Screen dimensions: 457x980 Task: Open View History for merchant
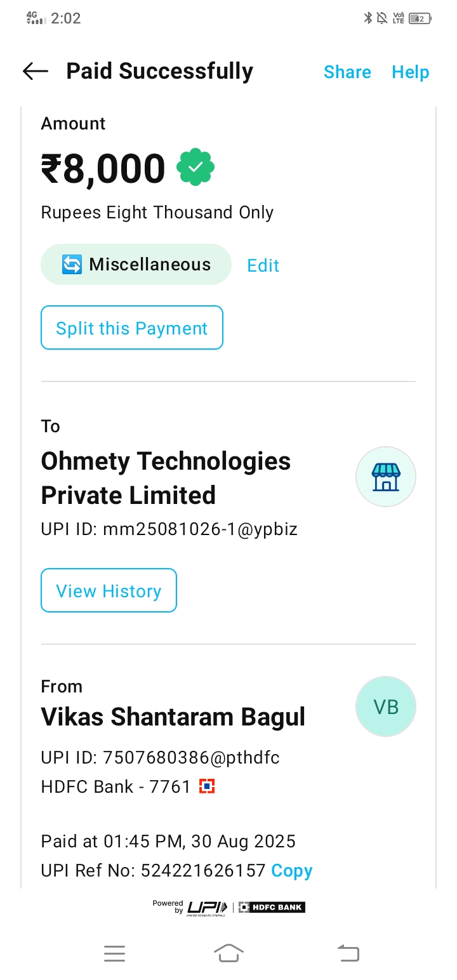pyautogui.click(x=109, y=591)
